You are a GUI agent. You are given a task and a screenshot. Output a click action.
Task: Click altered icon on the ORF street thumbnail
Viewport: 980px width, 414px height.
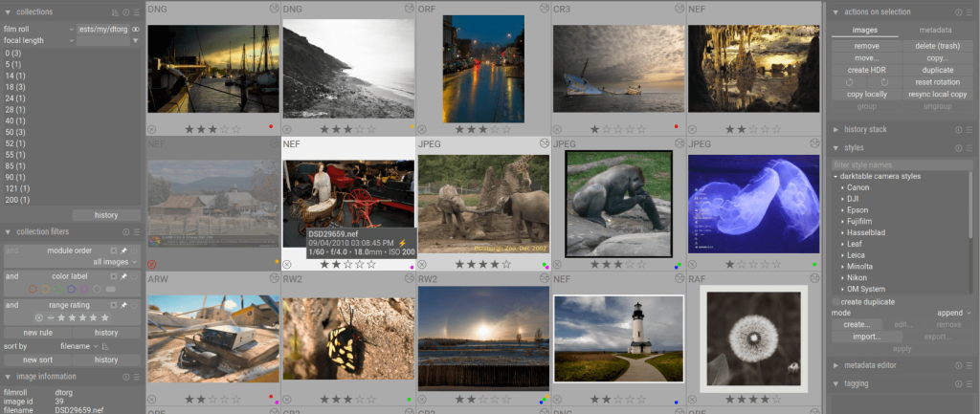pos(545,8)
